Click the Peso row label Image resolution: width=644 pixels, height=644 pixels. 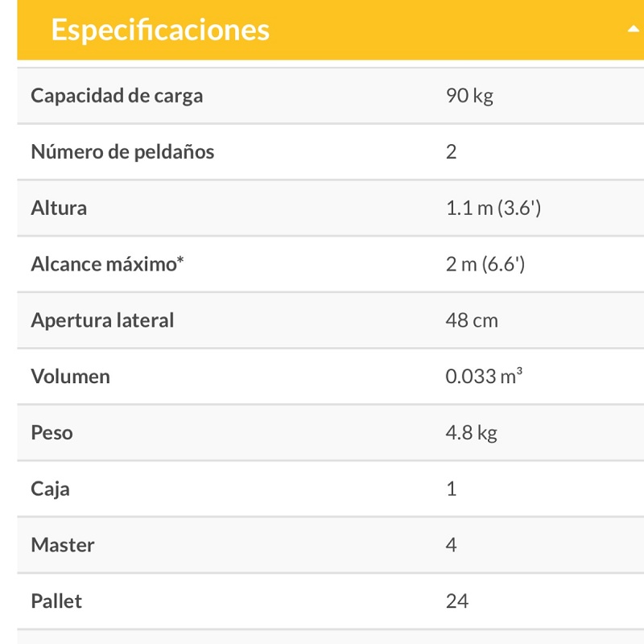coord(52,433)
